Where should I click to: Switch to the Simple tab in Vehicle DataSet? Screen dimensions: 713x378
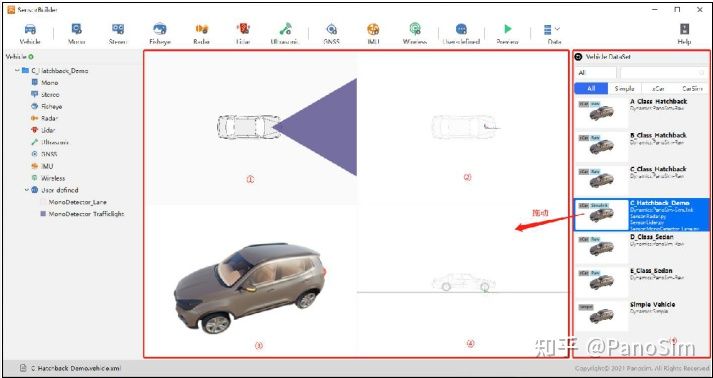point(624,89)
